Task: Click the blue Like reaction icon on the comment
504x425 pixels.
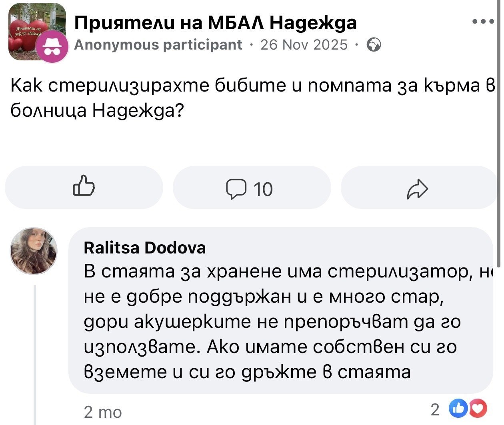Action: click(457, 408)
